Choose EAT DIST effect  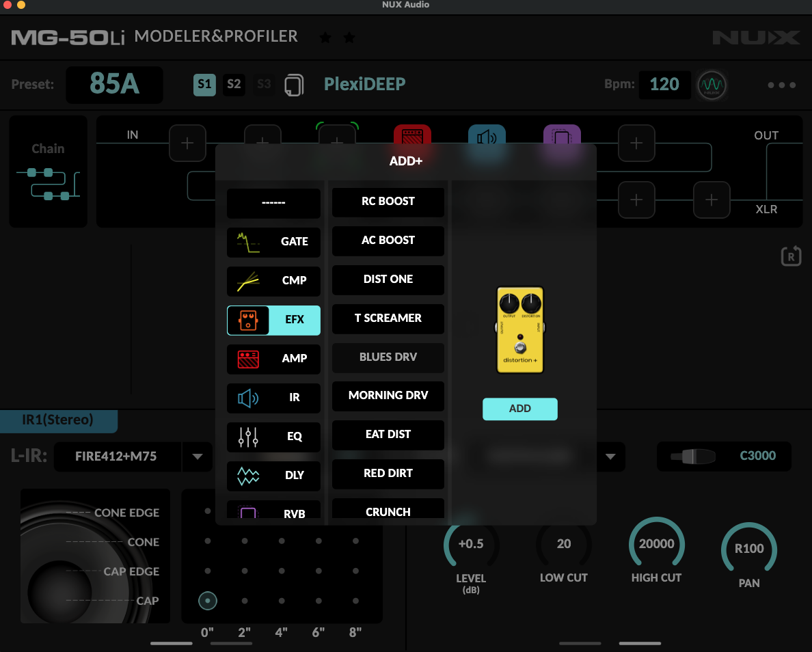(x=388, y=435)
